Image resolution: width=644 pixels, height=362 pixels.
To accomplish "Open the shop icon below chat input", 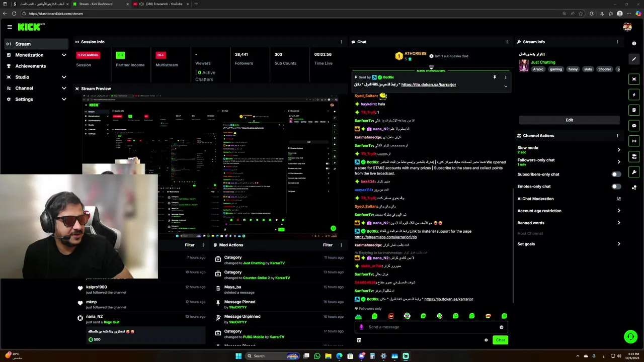I will point(359,340).
